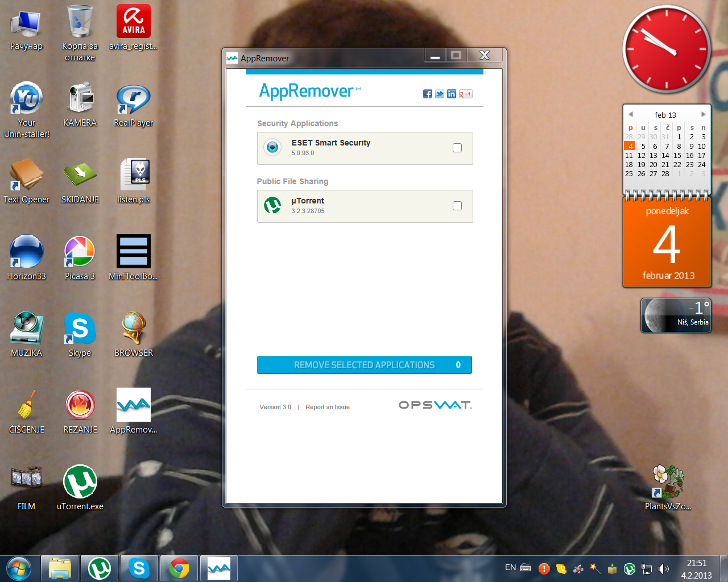The width and height of the screenshot is (728, 582).
Task: Select the Recycle Bin (Корпа за отпатке) icon
Action: pyautogui.click(x=80, y=33)
